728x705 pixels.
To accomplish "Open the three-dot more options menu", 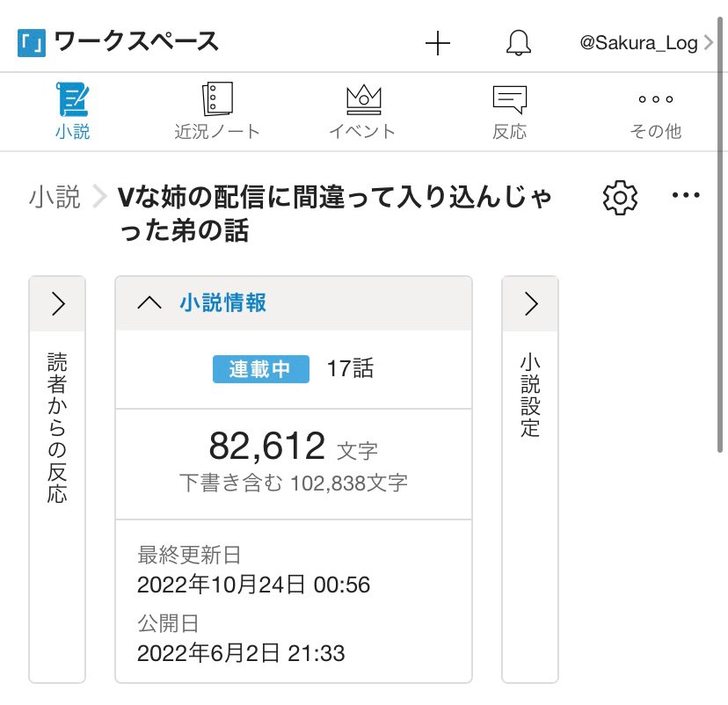I will (685, 196).
